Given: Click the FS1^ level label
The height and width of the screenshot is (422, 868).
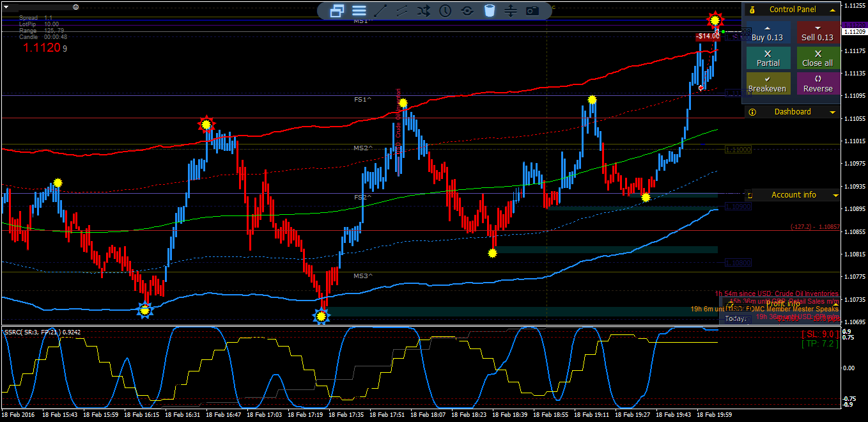Looking at the screenshot, I should (363, 100).
